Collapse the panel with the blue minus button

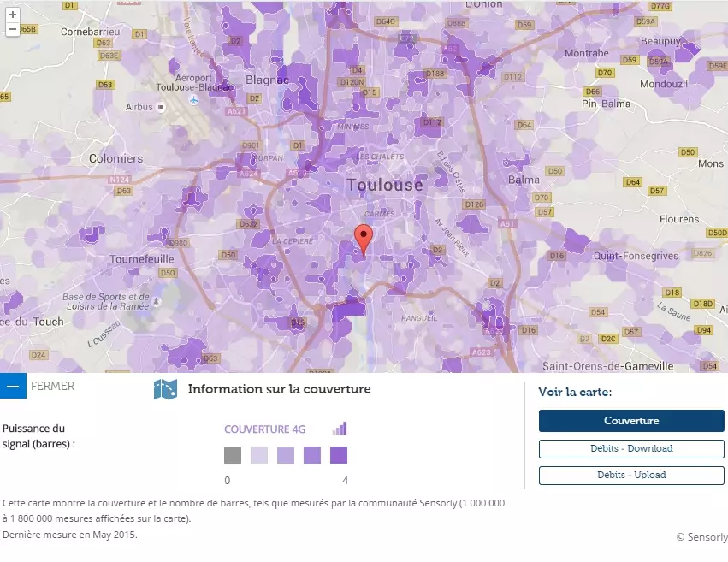(13, 386)
